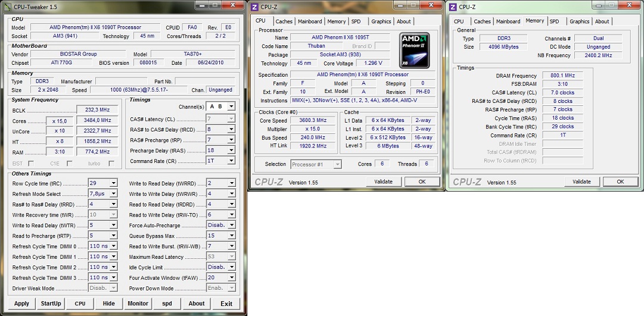644x316 pixels.
Task: Click the Hide button in CPU-Tweaker
Action: (x=109, y=304)
